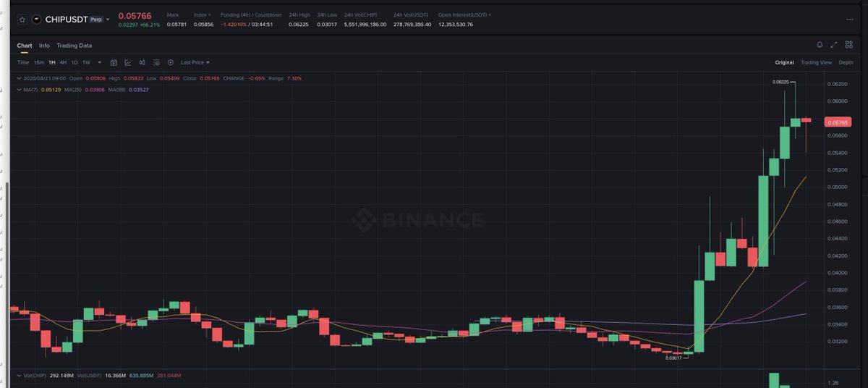Open the Info tab
Screen dimensions: 868x388
click(x=44, y=46)
